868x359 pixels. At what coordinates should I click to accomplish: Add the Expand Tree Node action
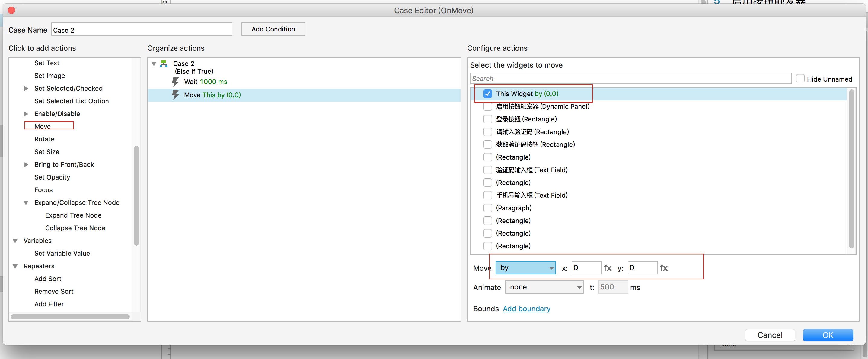click(73, 215)
